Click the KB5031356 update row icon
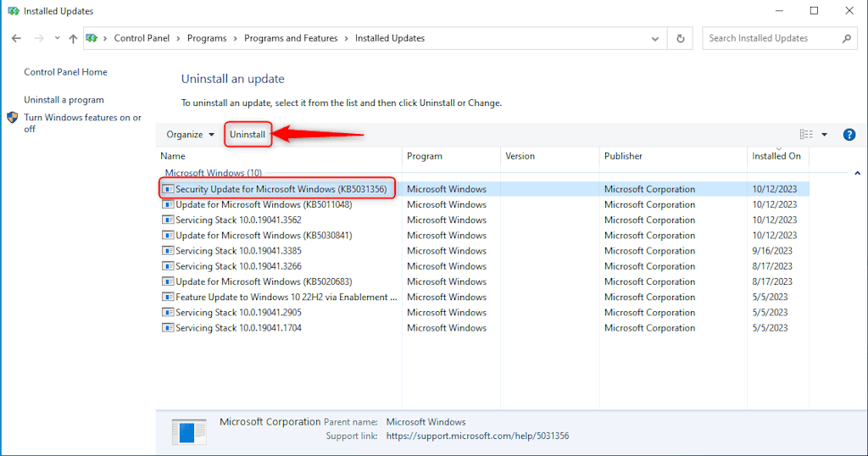Screen dimensions: 868x456 [x=168, y=189]
